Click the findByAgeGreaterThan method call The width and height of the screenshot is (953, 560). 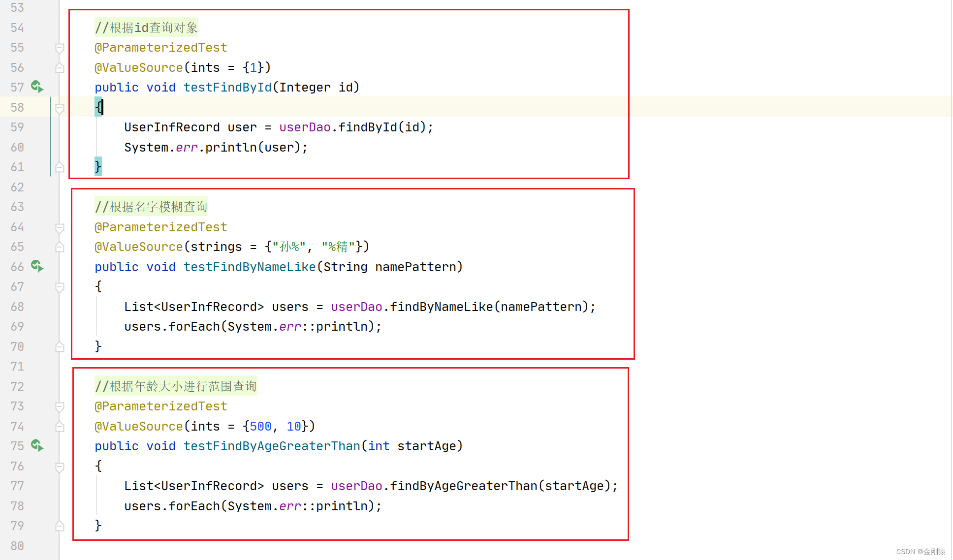(x=463, y=486)
